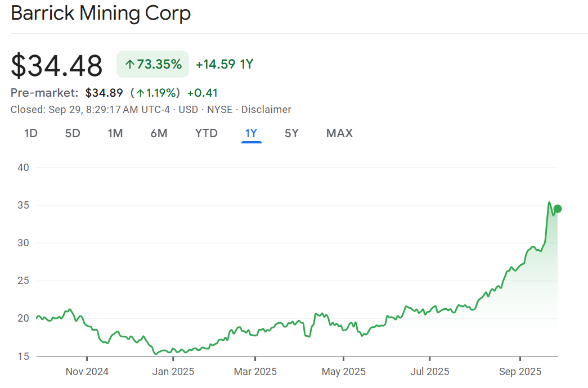
Task: Switch to the 1D time range
Action: (31, 133)
